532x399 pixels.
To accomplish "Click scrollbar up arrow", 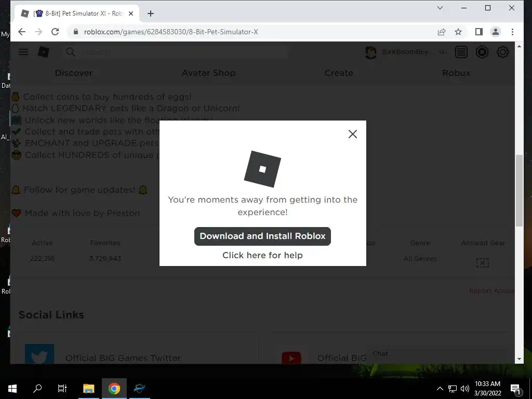I will [x=519, y=46].
